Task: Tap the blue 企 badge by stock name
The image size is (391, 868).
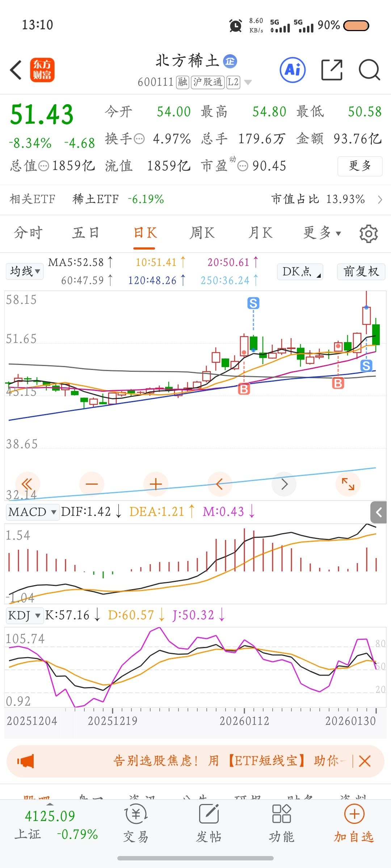Action: tap(230, 61)
